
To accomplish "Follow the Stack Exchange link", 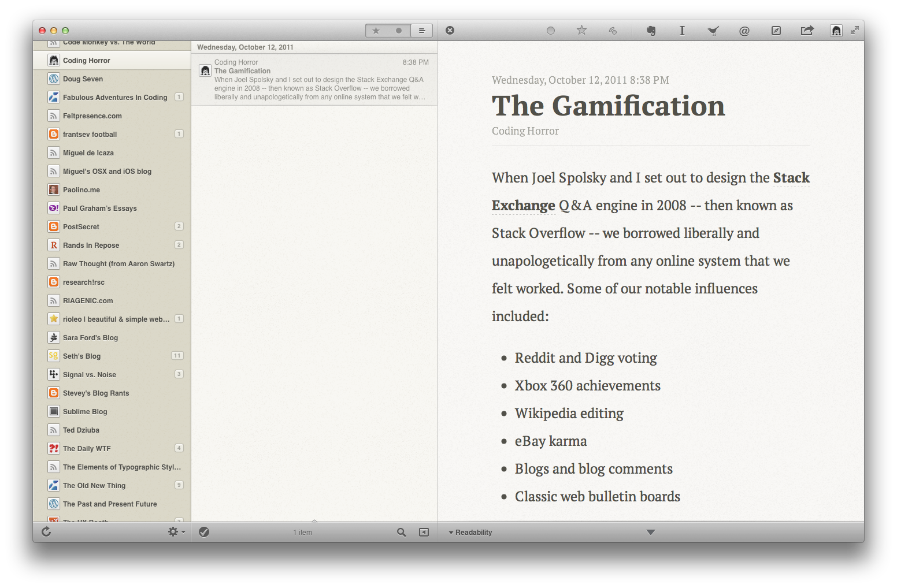I will pos(791,178).
